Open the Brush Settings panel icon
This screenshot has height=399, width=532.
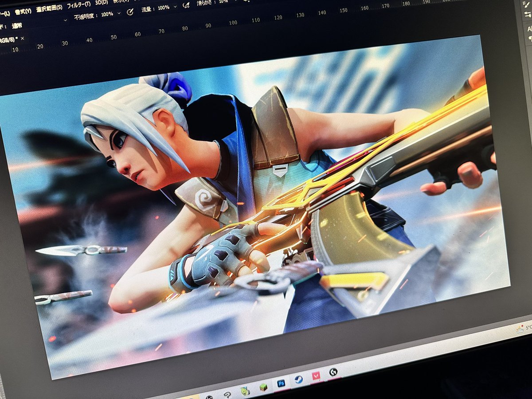[527, 4]
